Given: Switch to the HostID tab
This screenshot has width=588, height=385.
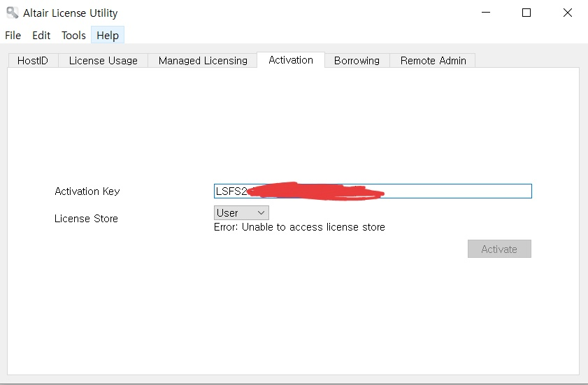Looking at the screenshot, I should click(33, 60).
